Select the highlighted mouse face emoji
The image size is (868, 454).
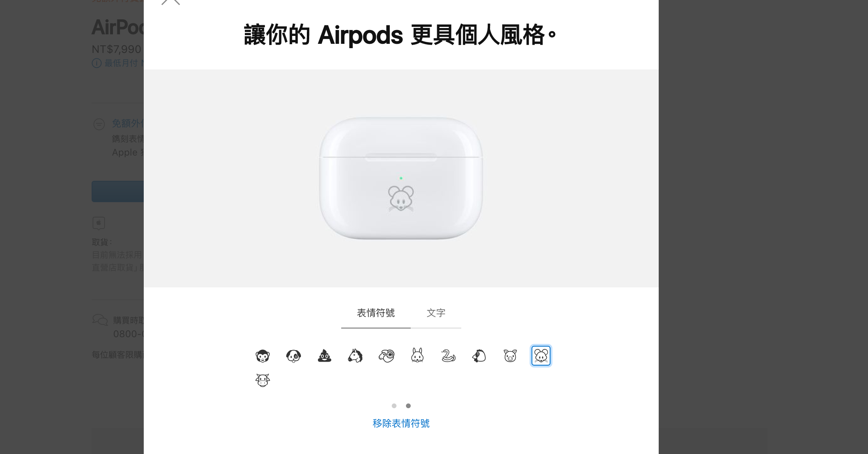541,356
